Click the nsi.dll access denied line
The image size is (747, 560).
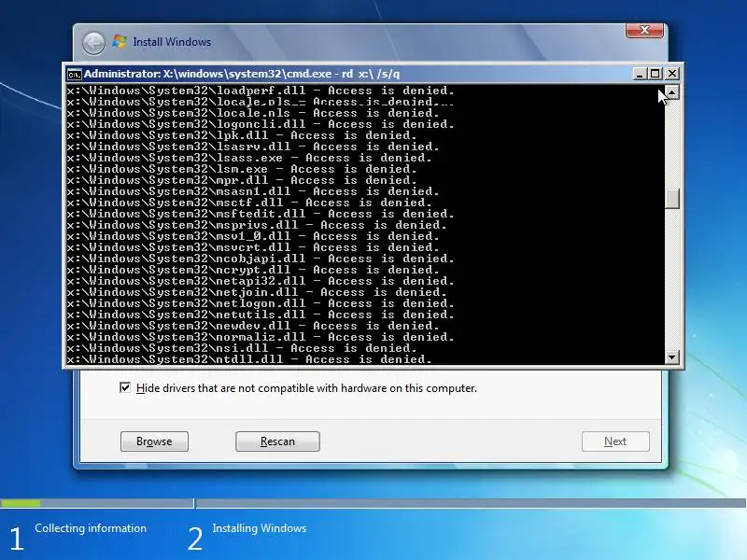tap(242, 348)
